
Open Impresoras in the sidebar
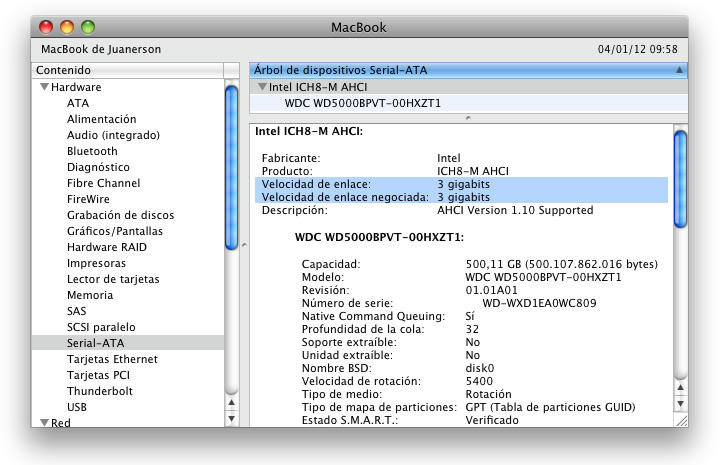pyautogui.click(x=96, y=263)
